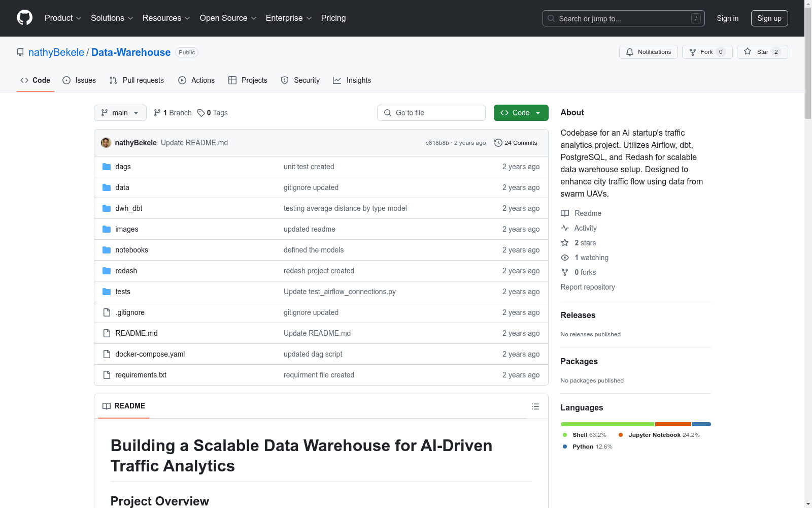The height and width of the screenshot is (508, 812).
Task: Click the Sign up button
Action: 769,18
